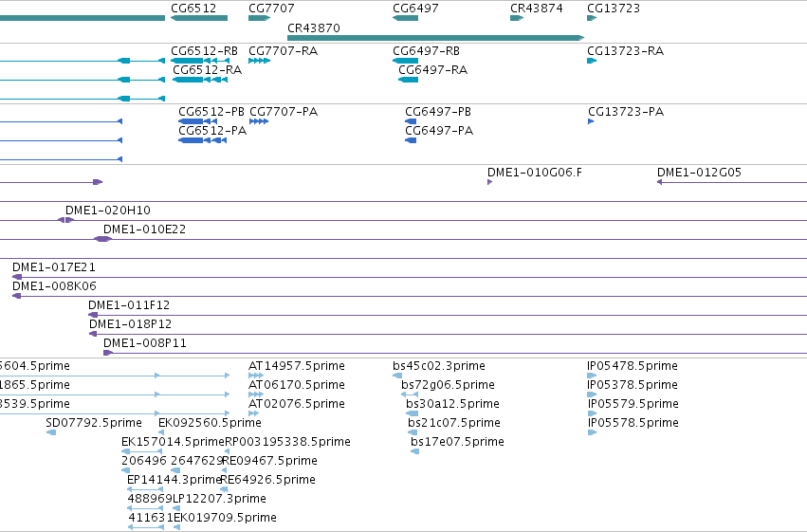Click protein CG7707-PA

pyautogui.click(x=259, y=121)
